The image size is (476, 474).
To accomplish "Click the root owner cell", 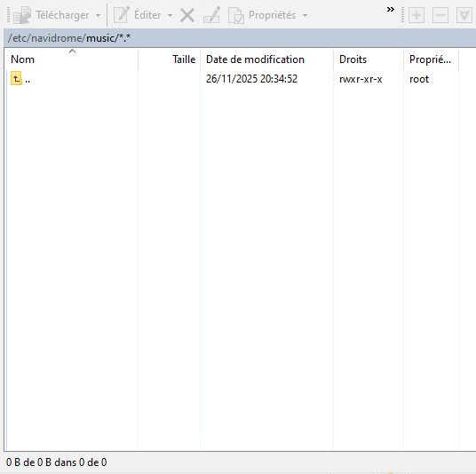I will 419,79.
